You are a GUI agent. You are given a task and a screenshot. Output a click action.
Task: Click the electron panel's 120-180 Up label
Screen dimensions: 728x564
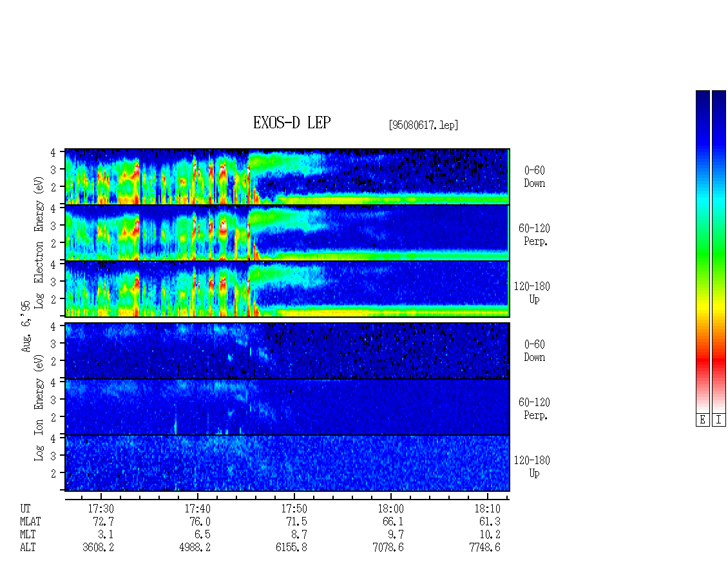click(532, 293)
